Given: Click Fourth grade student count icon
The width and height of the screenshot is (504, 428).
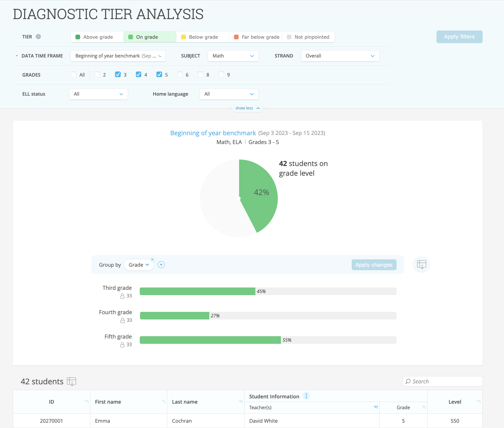Looking at the screenshot, I should tap(122, 320).
